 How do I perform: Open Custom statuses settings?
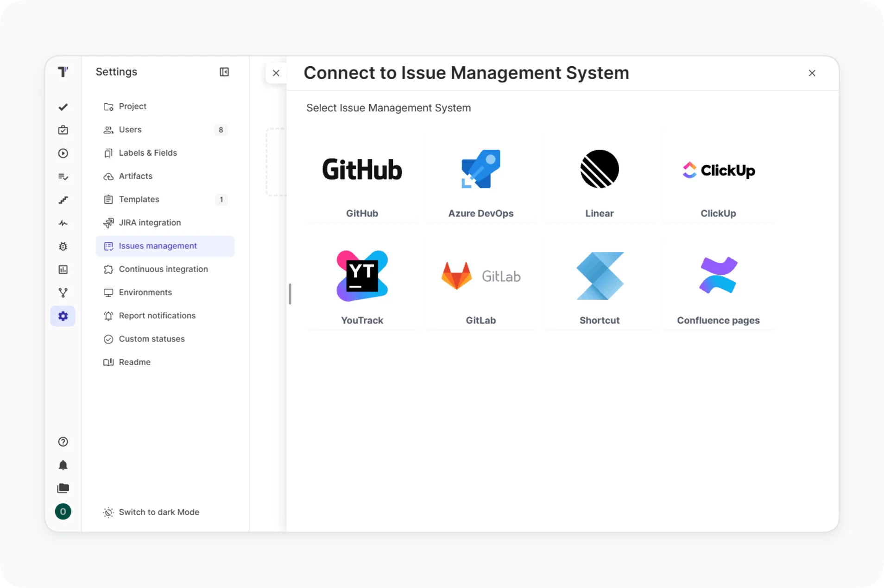point(165,339)
